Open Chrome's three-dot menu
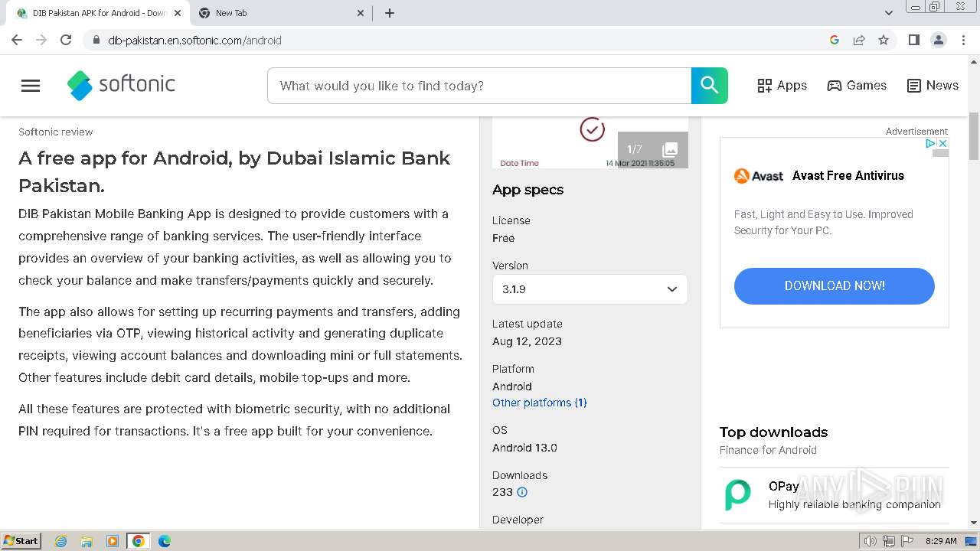 963,40
